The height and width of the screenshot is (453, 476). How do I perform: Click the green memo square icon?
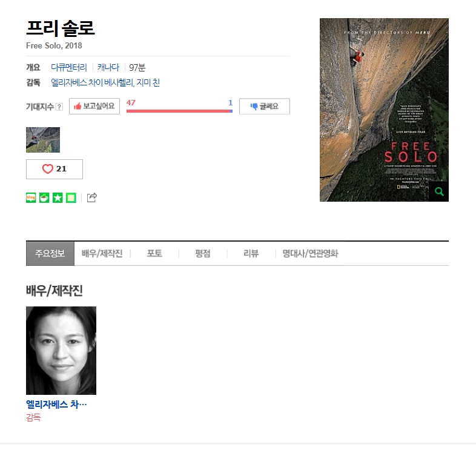71,197
